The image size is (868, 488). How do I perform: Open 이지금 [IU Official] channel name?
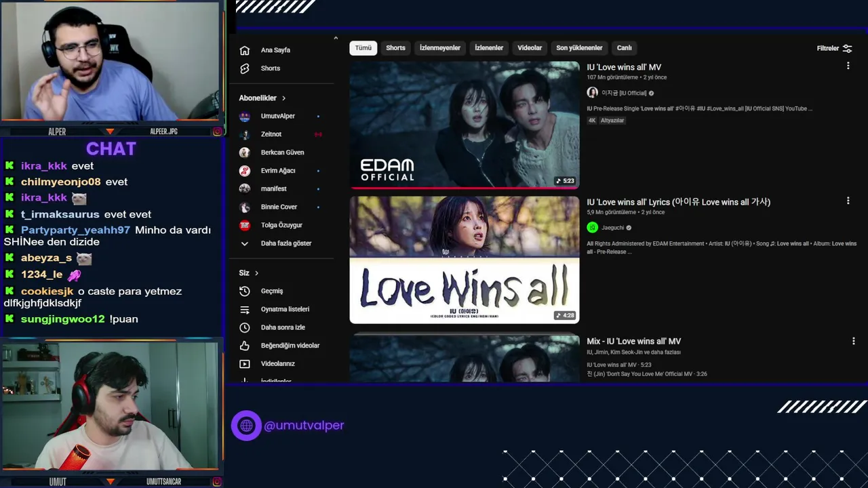tap(624, 93)
